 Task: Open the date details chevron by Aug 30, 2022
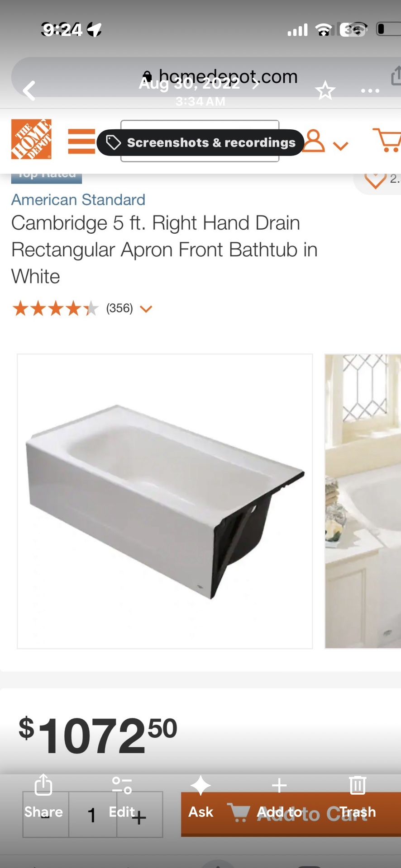click(x=256, y=84)
